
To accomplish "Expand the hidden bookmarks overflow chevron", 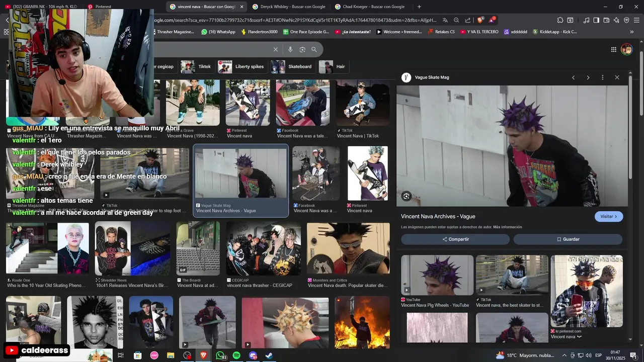I will [x=632, y=32].
